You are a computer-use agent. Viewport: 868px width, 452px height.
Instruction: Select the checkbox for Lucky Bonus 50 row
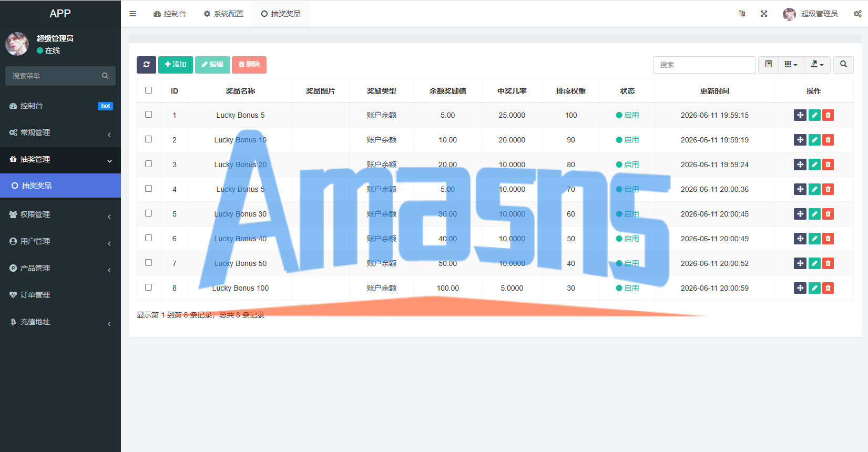coord(148,263)
